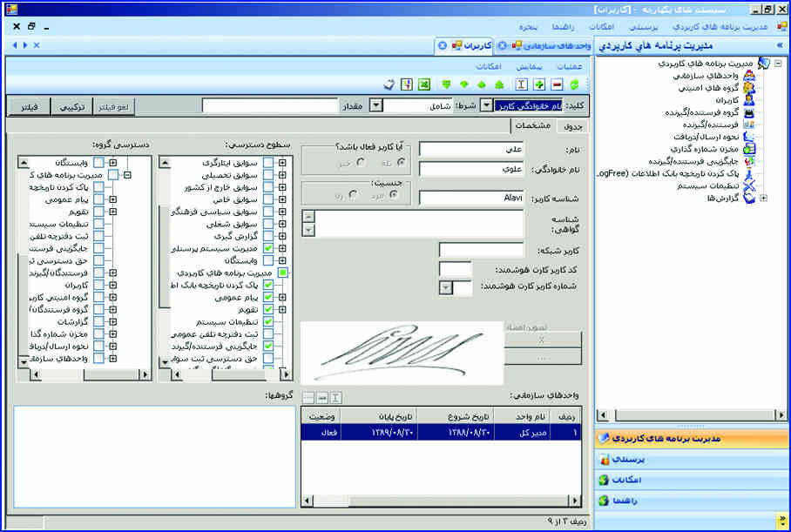Uncheck تنظیمات سیستم in the access levels tree
The image size is (791, 532).
pyautogui.click(x=268, y=321)
